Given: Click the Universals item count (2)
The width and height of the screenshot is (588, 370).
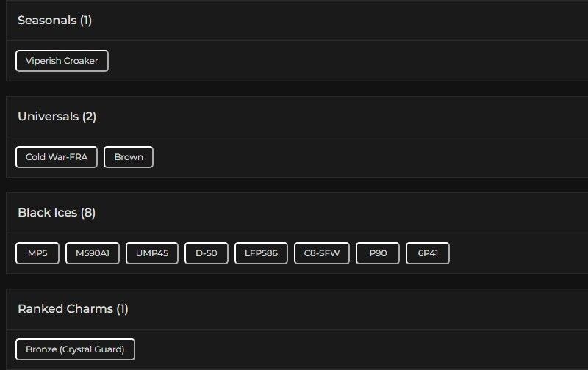Looking at the screenshot, I should pyautogui.click(x=89, y=117).
